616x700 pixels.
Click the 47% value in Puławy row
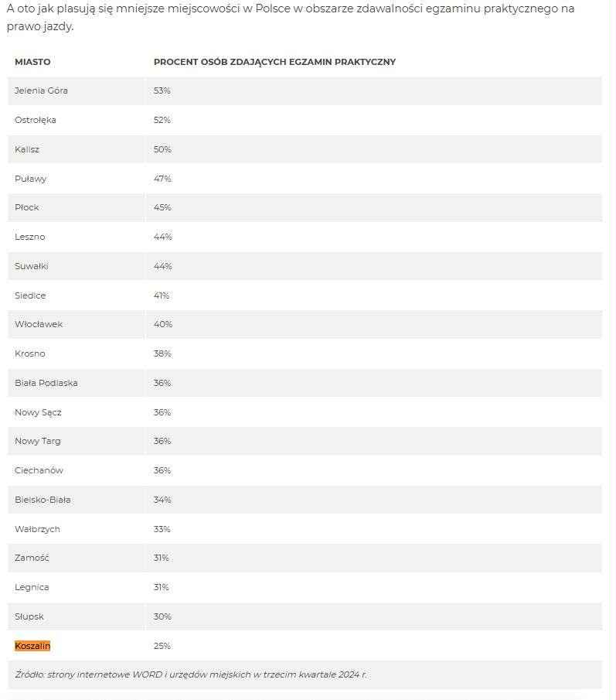pyautogui.click(x=162, y=179)
